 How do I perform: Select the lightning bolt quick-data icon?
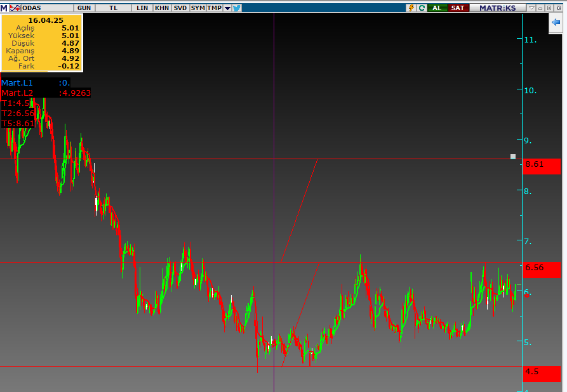coord(411,8)
